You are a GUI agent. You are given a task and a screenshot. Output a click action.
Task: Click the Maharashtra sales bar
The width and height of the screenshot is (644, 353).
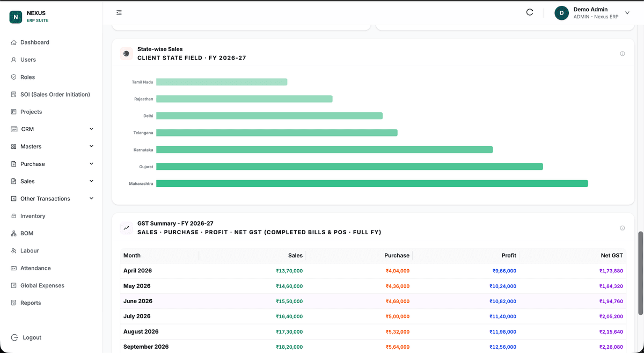point(372,184)
